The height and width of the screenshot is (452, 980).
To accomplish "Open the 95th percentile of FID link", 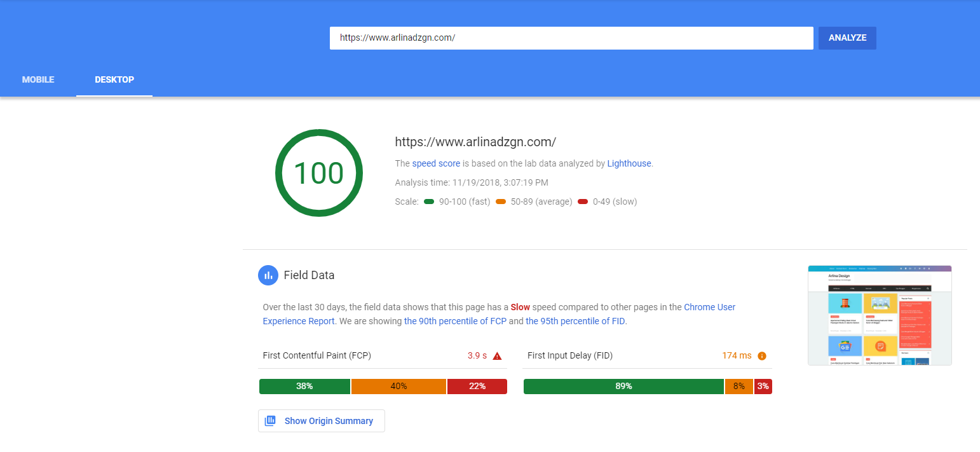I will [x=575, y=321].
